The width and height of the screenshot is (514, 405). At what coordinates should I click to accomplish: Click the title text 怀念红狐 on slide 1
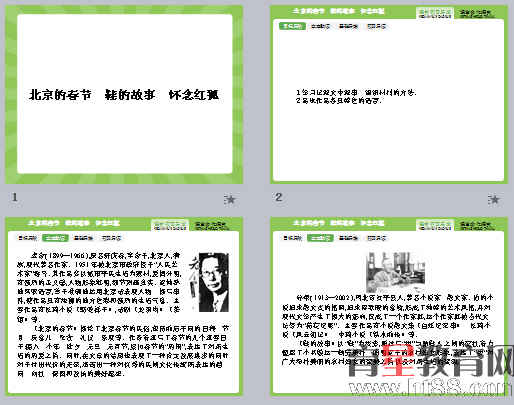(x=194, y=95)
